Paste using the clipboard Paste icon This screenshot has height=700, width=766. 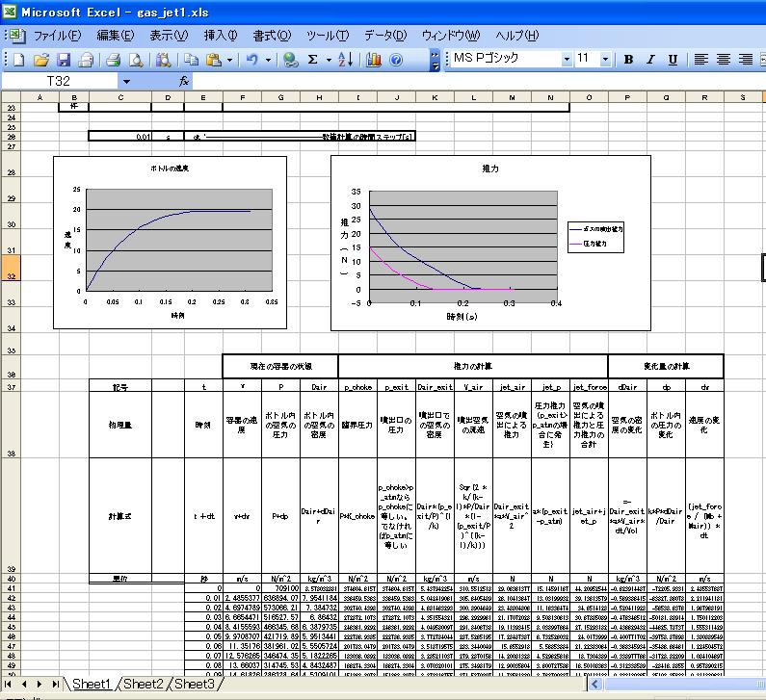(x=214, y=60)
